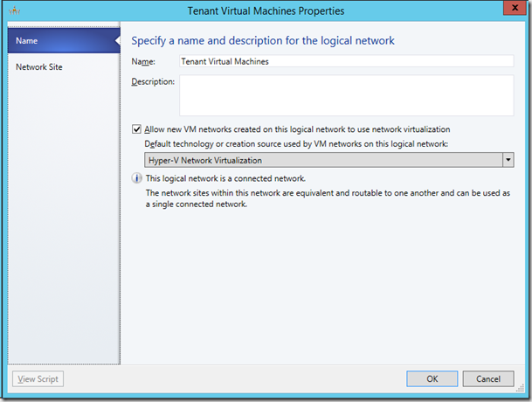The image size is (532, 402).
Task: Open the Hyper-V Network Virtualization combo box
Action: point(321,160)
